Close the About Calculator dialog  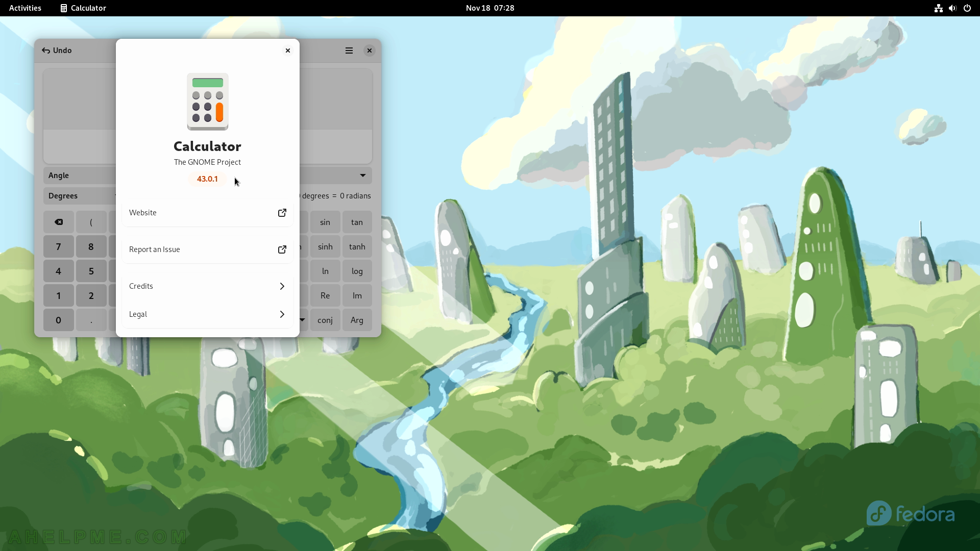[288, 51]
